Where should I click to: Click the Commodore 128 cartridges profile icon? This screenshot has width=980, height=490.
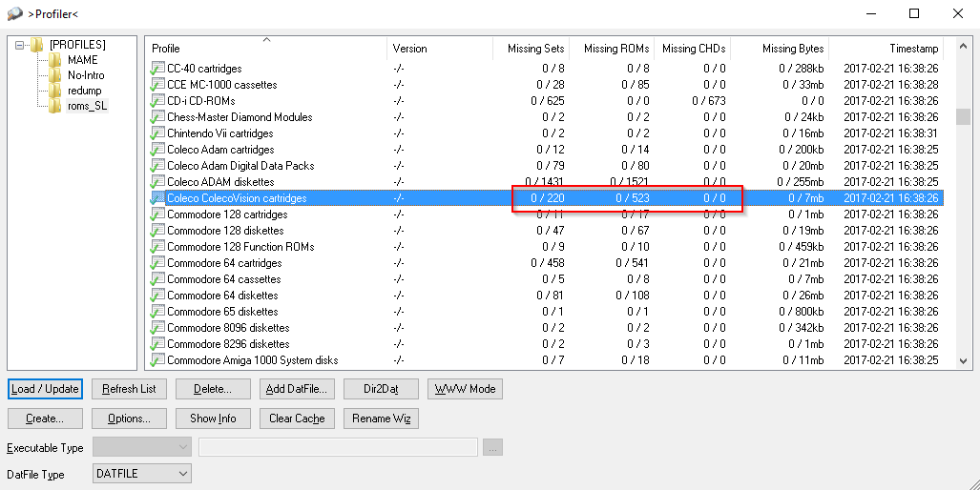tap(157, 214)
